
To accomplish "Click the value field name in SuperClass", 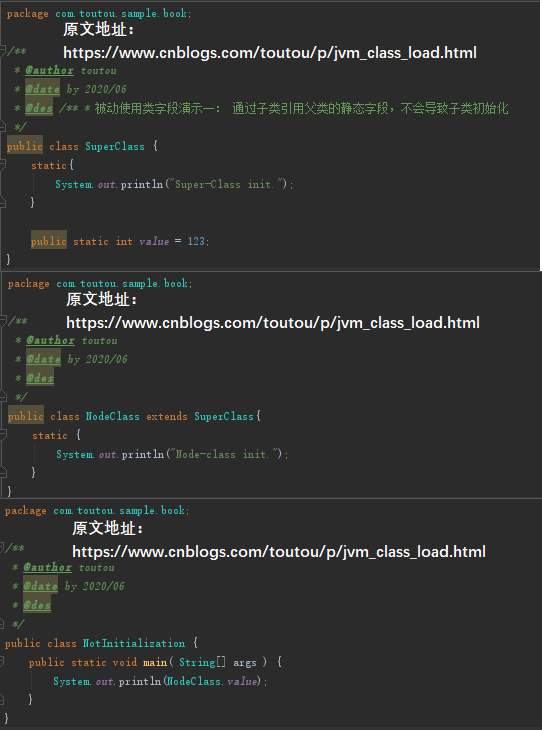I will click(154, 241).
